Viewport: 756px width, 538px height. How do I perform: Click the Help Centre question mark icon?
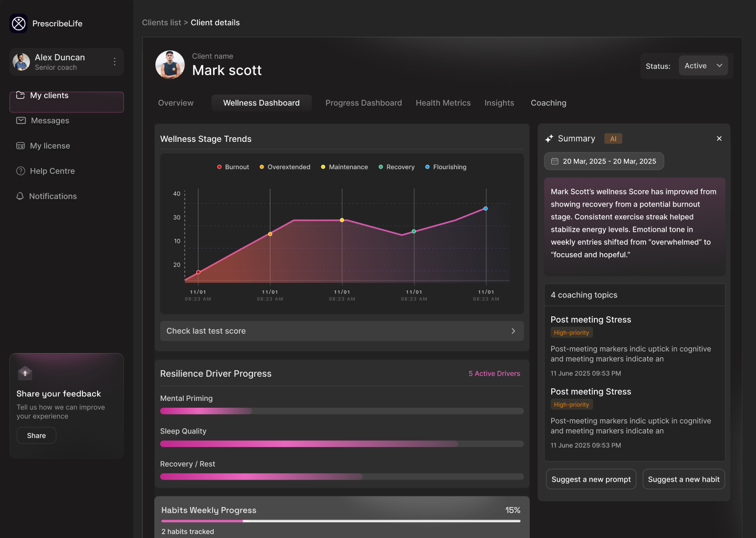20,171
